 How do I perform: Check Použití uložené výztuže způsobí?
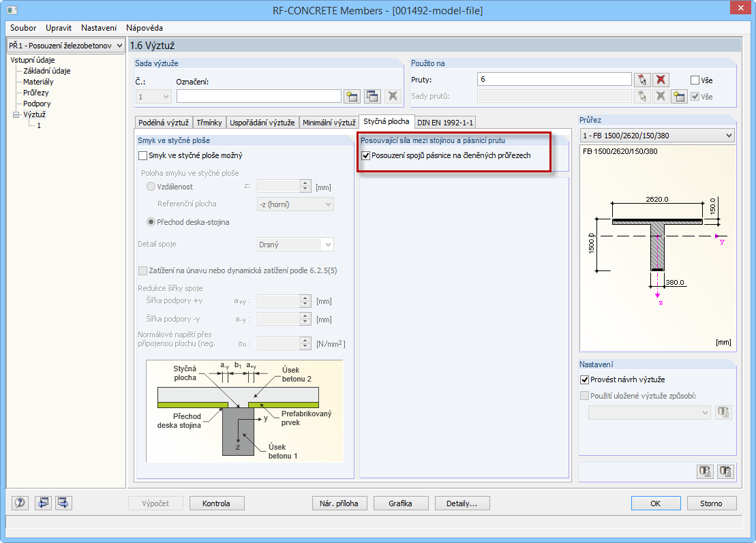[584, 396]
